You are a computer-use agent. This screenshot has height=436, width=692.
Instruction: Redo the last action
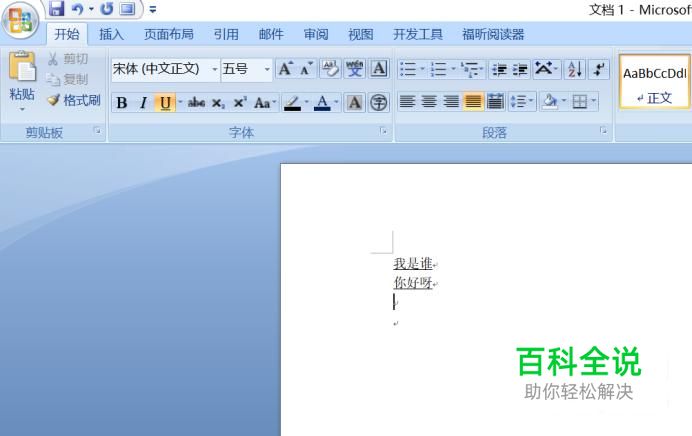pyautogui.click(x=106, y=8)
